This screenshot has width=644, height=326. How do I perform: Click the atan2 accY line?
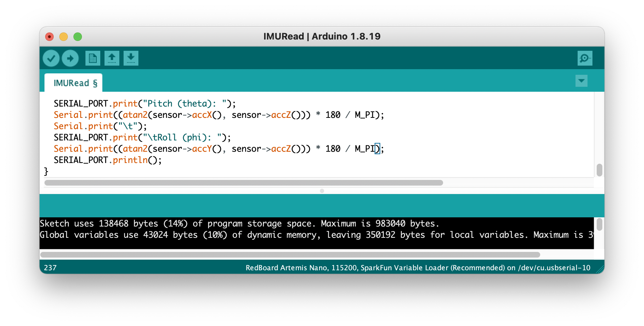point(219,149)
